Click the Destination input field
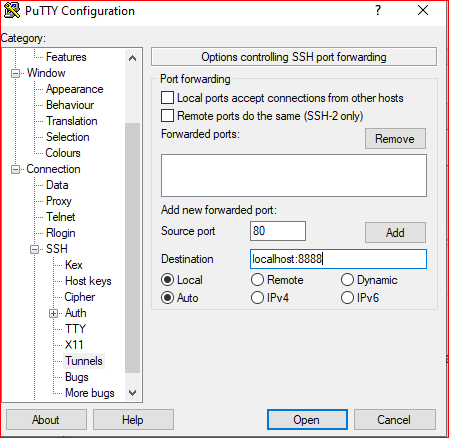This screenshot has width=449, height=438. pyautogui.click(x=338, y=259)
